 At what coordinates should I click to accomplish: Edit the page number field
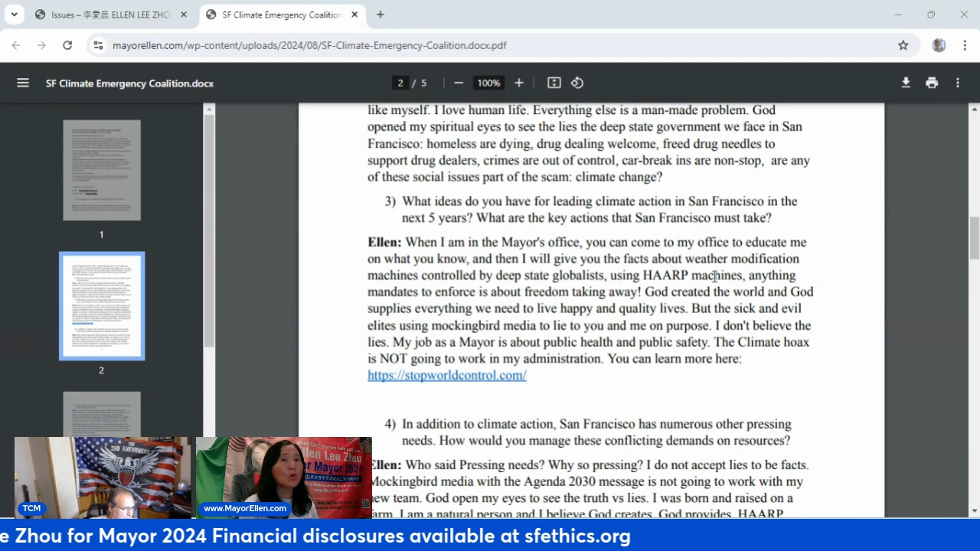pyautogui.click(x=400, y=83)
